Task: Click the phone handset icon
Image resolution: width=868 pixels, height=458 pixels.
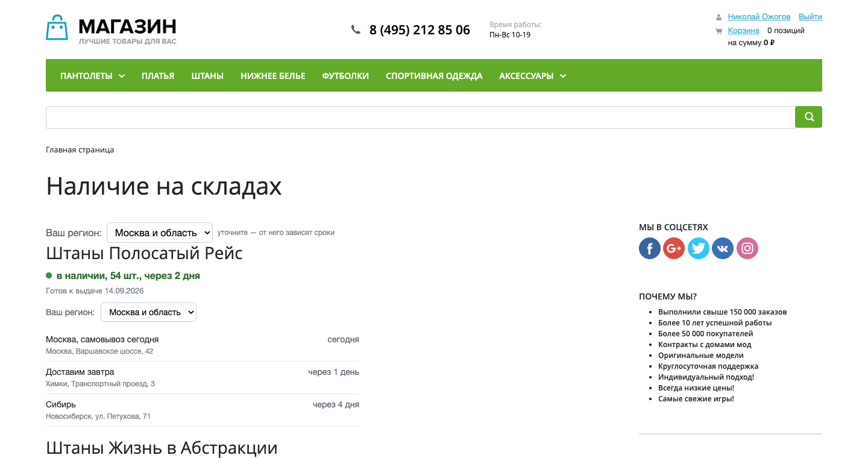Action: [356, 30]
